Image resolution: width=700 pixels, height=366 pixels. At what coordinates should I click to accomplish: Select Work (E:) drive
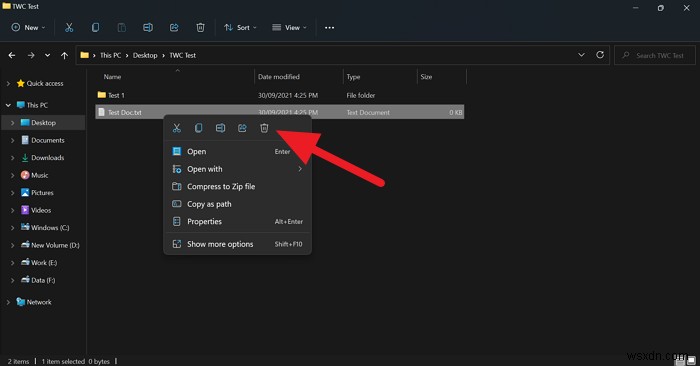[44, 263]
